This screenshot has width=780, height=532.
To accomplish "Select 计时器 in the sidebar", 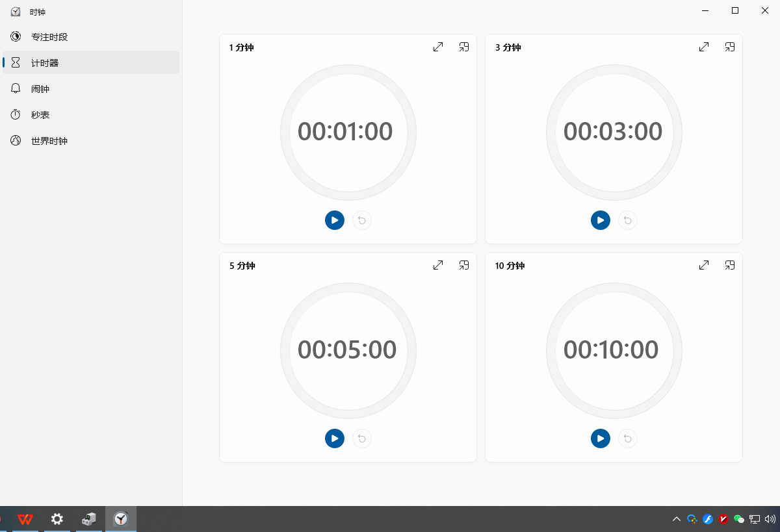I will (91, 63).
